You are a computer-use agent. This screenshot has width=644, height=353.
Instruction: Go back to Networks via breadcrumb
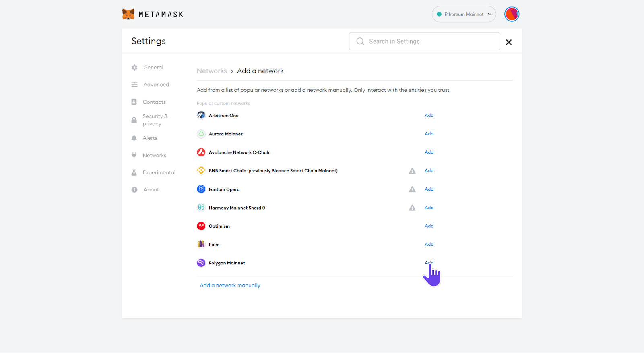click(x=212, y=71)
